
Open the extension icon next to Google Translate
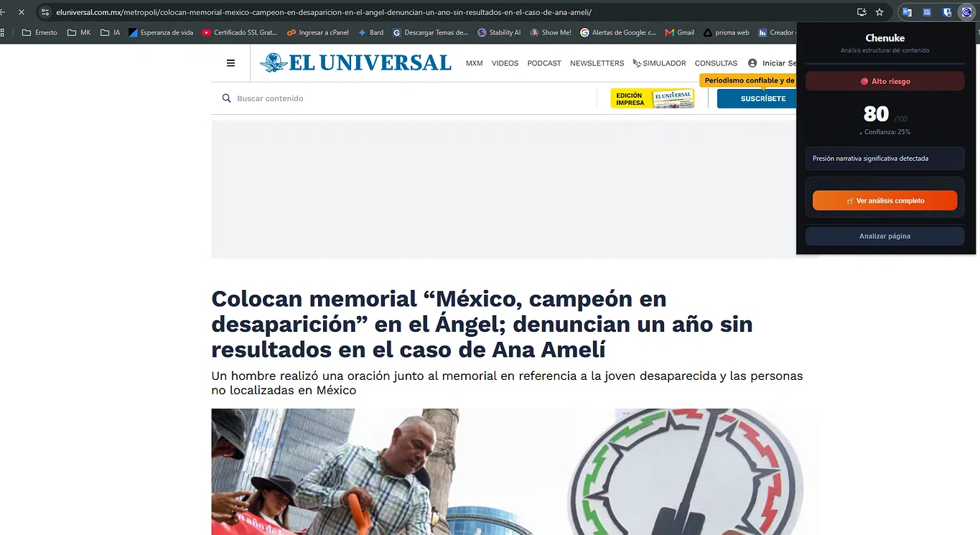pyautogui.click(x=927, y=12)
